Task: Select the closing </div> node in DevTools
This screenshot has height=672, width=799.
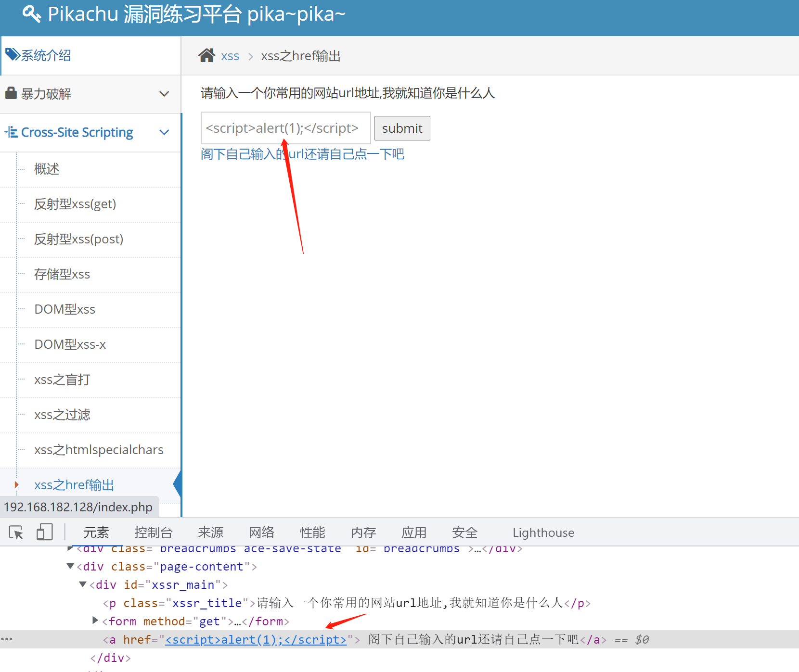Action: [x=110, y=658]
